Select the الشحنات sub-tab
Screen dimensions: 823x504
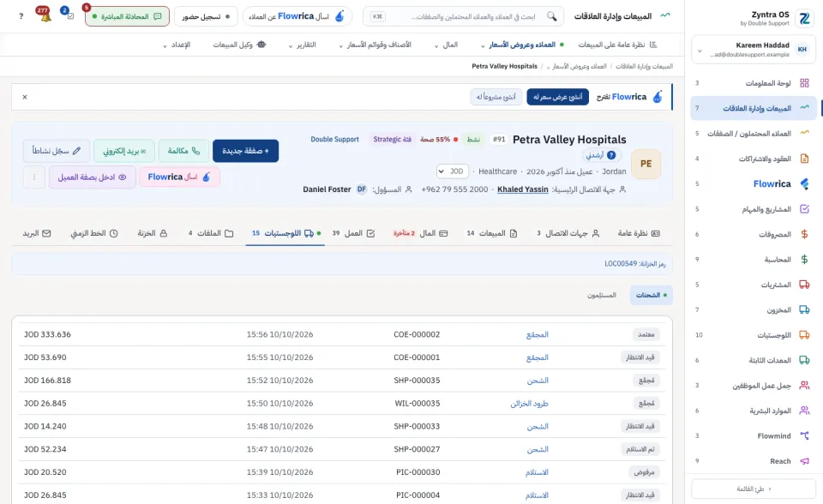651,295
